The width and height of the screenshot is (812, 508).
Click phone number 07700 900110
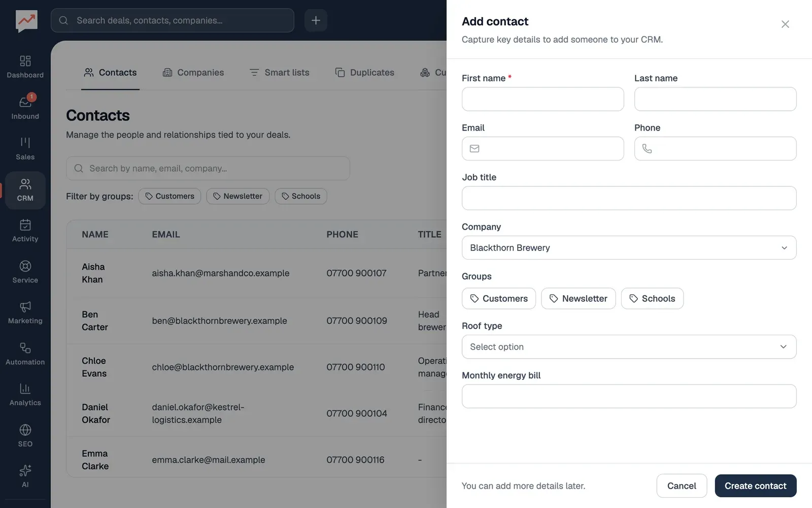coord(356,367)
